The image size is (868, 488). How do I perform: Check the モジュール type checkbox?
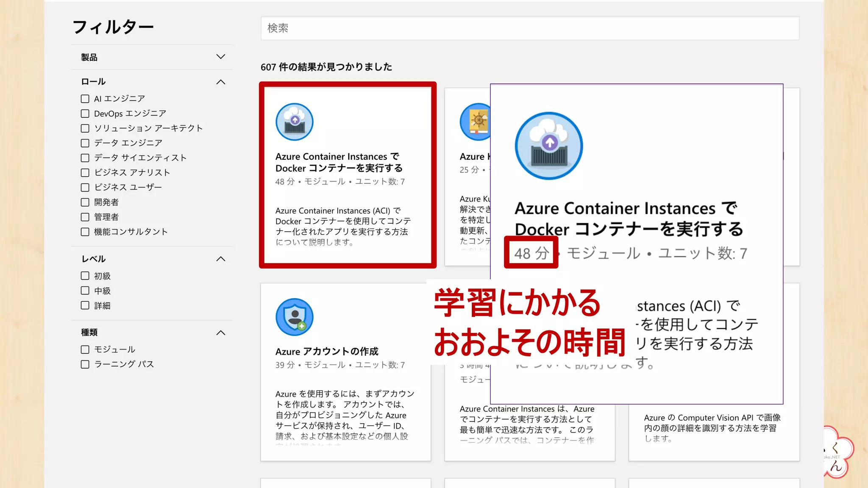[85, 349]
